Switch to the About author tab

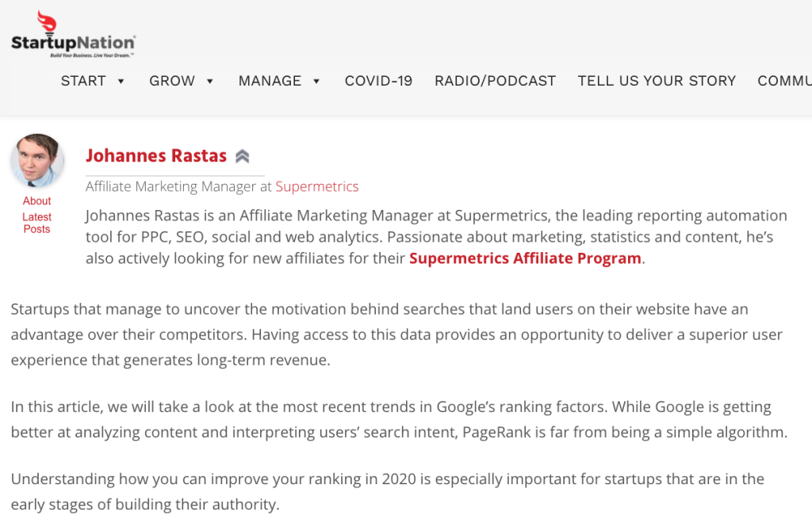[36, 200]
